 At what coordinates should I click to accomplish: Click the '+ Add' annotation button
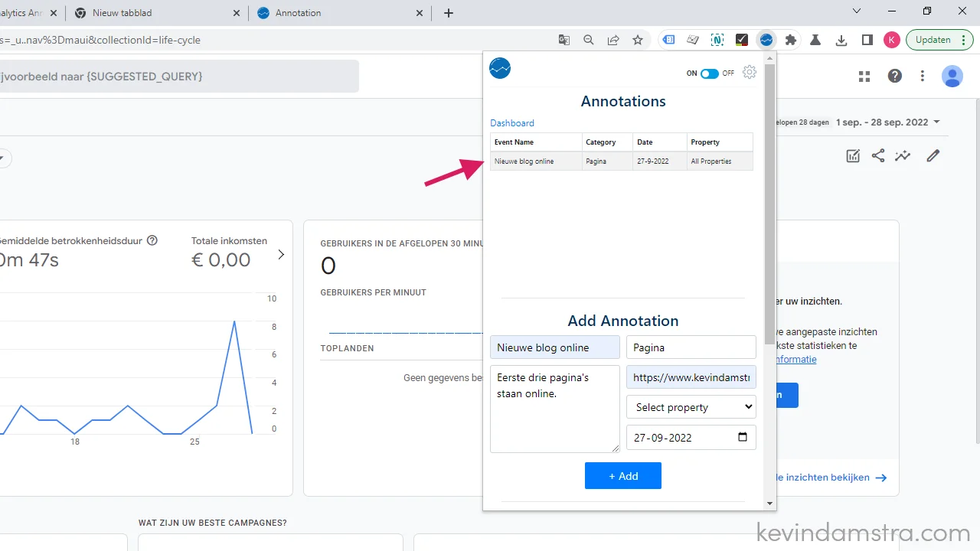(x=623, y=476)
